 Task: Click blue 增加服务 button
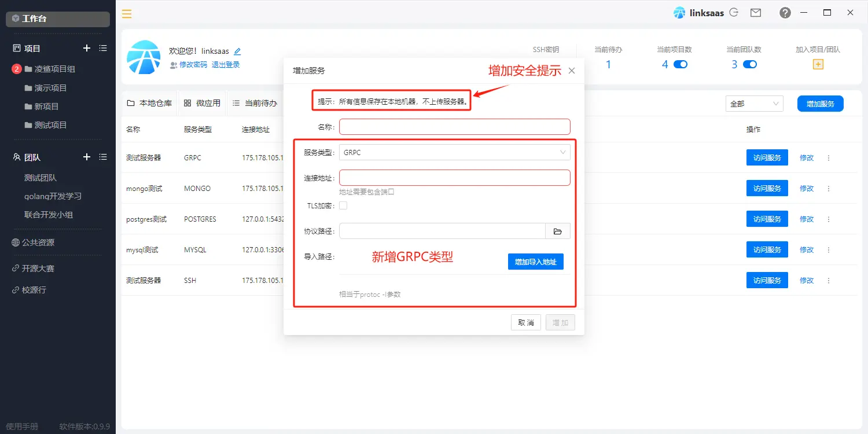point(821,104)
